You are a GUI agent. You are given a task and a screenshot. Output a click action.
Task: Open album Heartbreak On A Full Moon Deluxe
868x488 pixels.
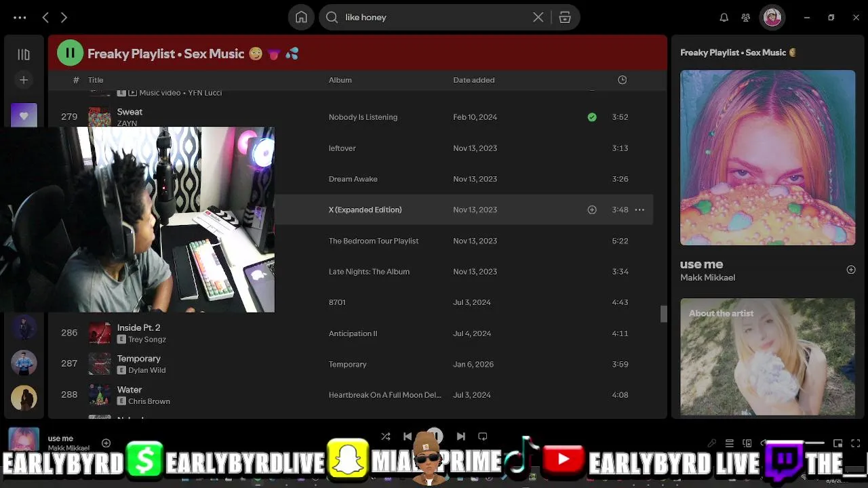[385, 395]
